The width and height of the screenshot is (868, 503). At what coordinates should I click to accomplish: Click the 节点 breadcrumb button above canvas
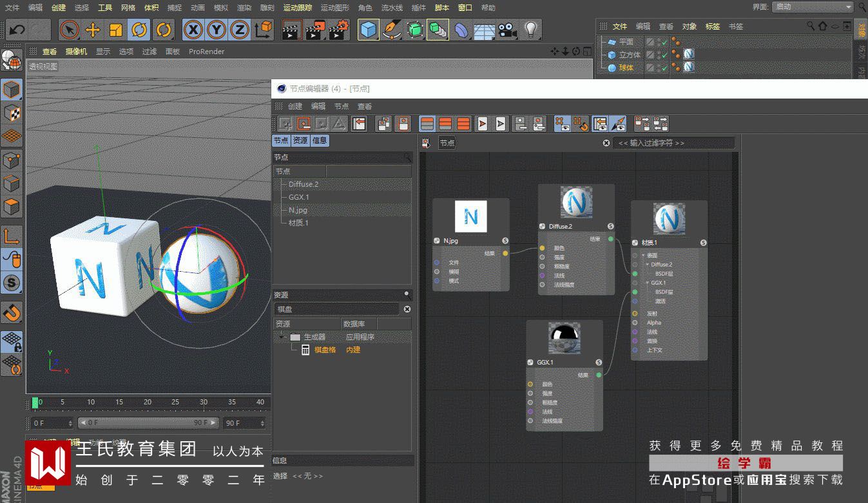click(x=447, y=143)
